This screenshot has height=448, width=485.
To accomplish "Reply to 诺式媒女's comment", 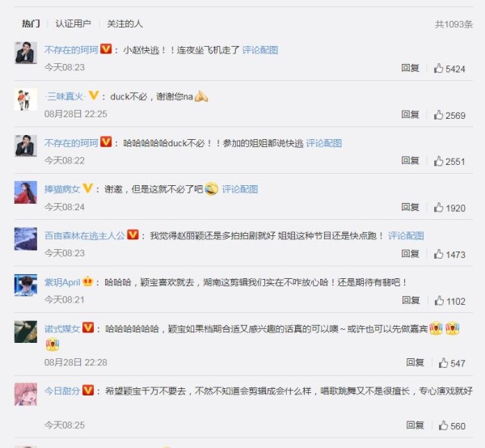I will (415, 362).
